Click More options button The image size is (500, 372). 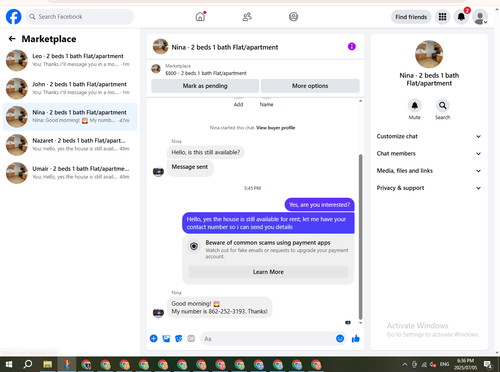pos(310,86)
